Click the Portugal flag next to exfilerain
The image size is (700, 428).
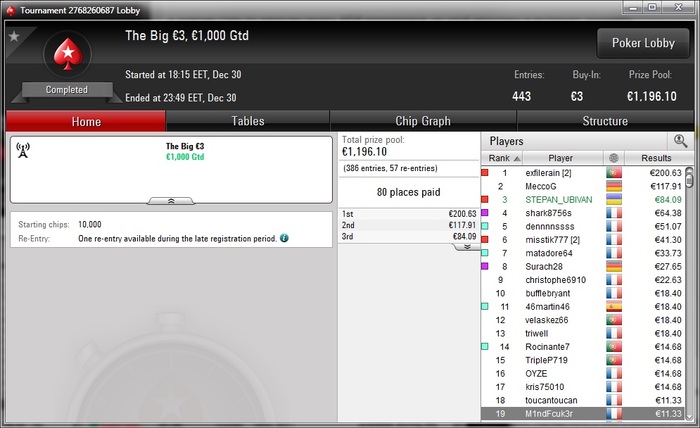tap(614, 173)
